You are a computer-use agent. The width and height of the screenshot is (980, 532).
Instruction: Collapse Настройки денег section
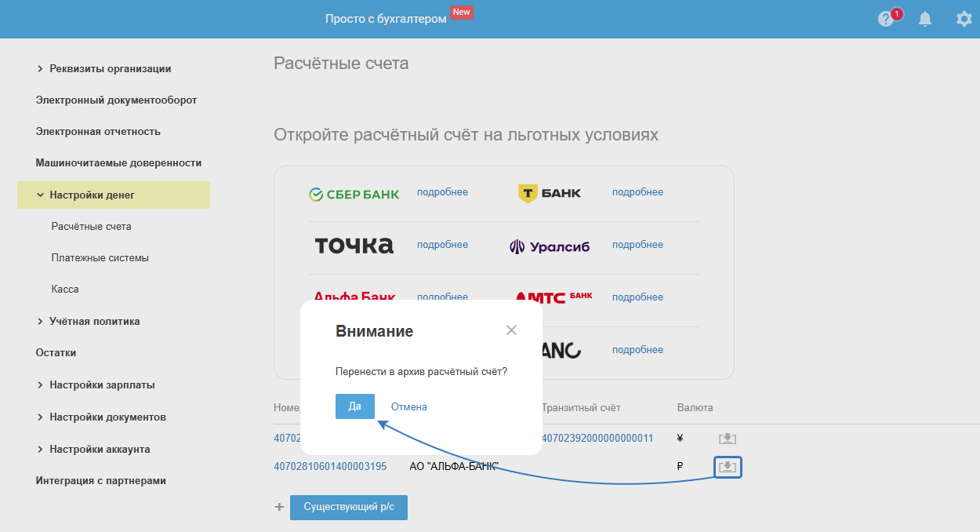40,195
